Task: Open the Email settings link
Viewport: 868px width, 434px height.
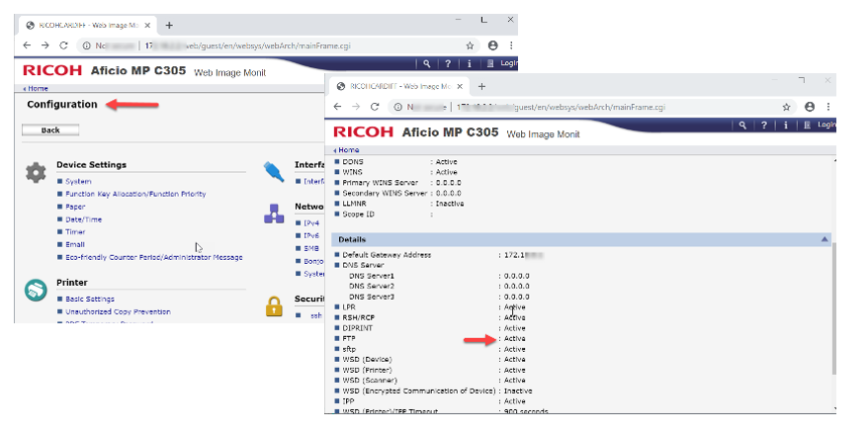Action: (x=75, y=244)
